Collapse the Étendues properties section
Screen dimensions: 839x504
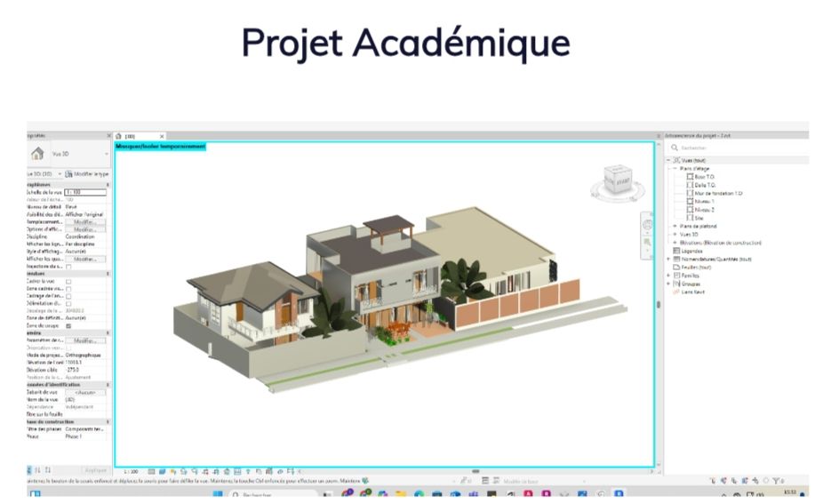click(108, 274)
